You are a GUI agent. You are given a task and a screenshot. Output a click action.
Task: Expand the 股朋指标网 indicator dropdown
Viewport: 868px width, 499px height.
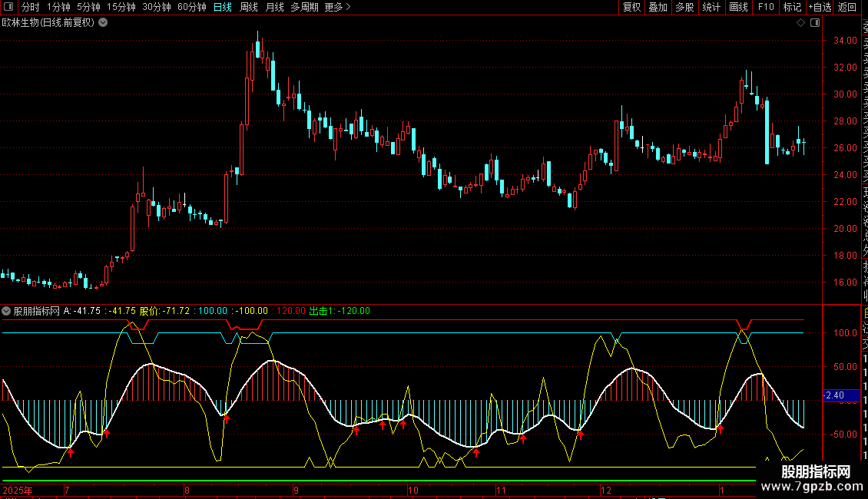7,311
